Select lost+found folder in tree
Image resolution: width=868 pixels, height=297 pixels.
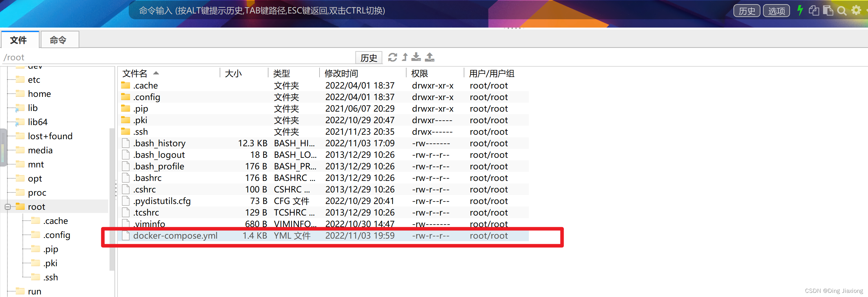tap(50, 136)
